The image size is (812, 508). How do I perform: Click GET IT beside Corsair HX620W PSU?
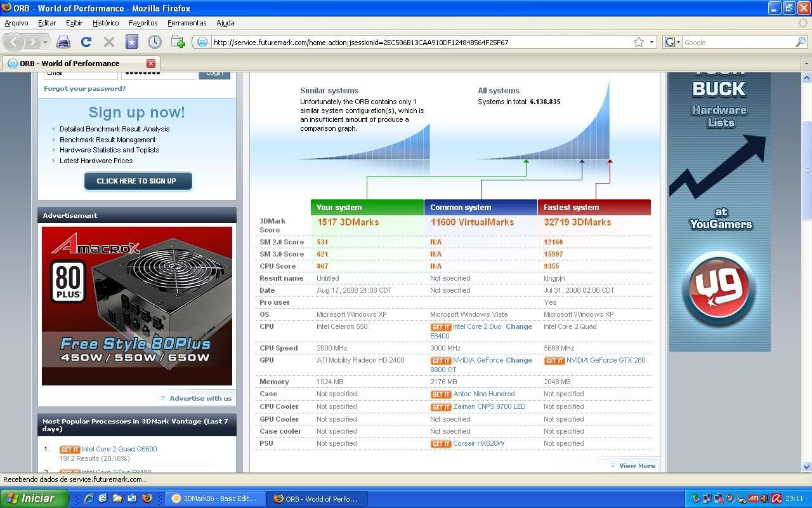pyautogui.click(x=441, y=443)
